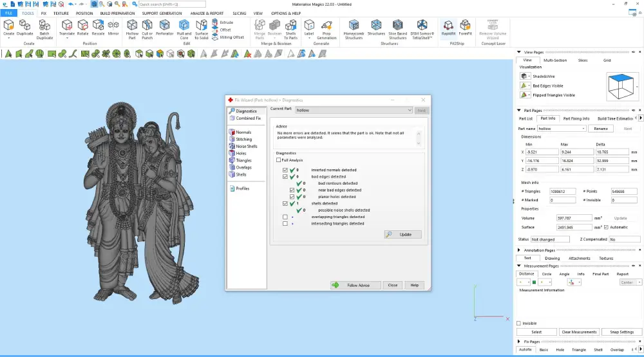Enable the Full Analysis checkbox
The width and height of the screenshot is (644, 357).
tap(278, 160)
